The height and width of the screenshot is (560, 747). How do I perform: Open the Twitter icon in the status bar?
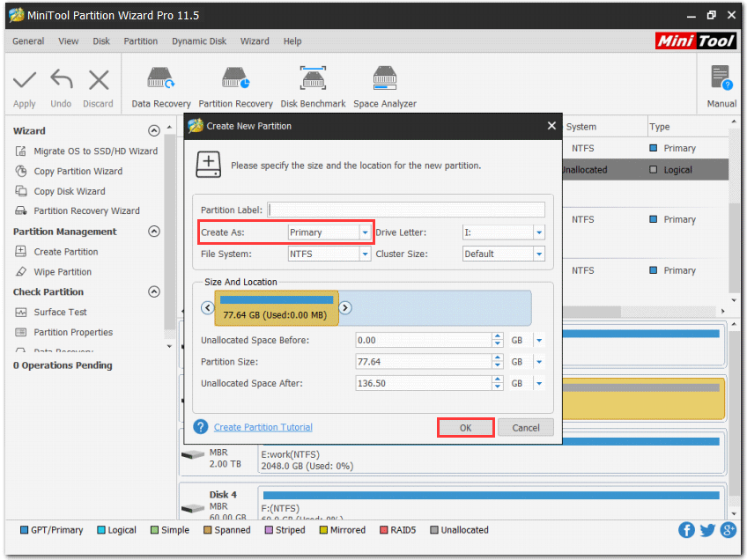706,529
